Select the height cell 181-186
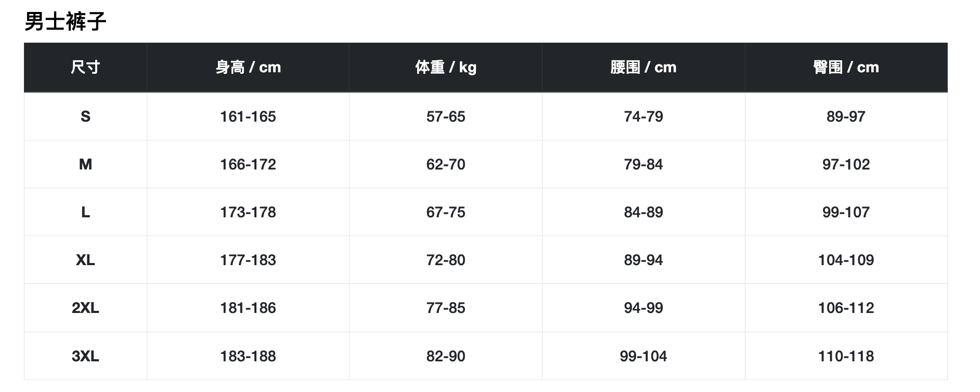This screenshot has width=980, height=392. (x=248, y=308)
